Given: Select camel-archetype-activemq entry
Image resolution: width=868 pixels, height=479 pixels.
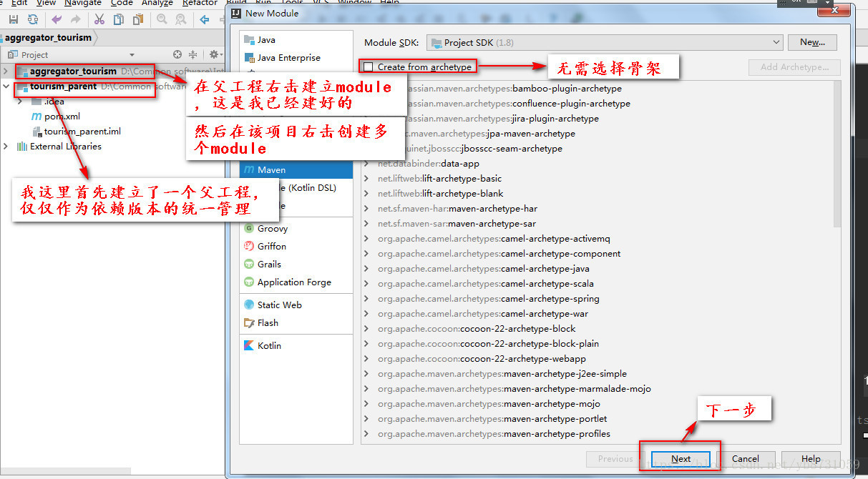Looking at the screenshot, I should click(x=494, y=239).
